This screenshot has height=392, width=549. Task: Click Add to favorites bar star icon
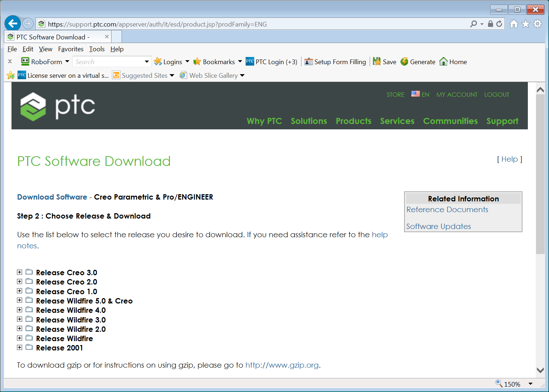[x=11, y=75]
